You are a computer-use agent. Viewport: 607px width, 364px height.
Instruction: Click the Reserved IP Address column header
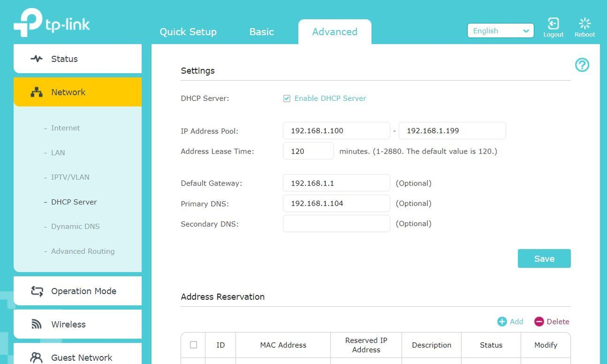click(366, 345)
